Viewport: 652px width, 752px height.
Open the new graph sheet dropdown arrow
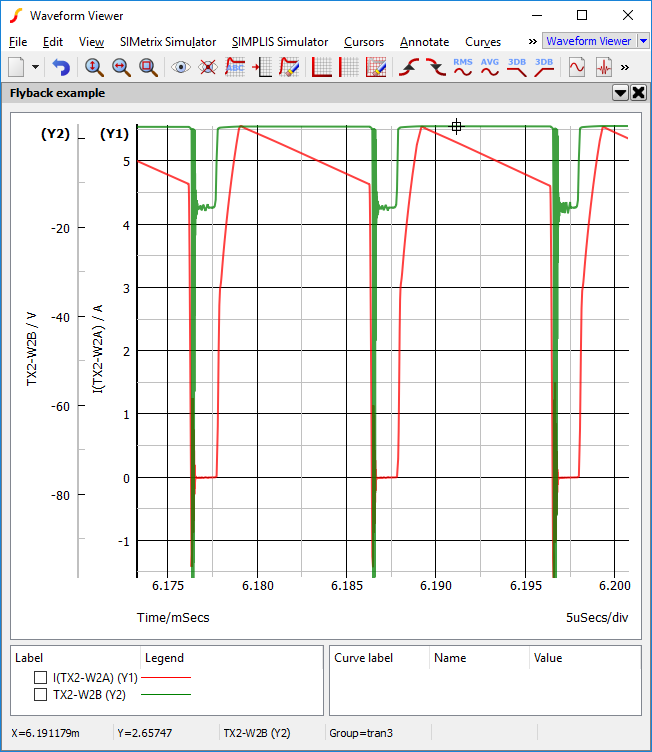coord(36,67)
